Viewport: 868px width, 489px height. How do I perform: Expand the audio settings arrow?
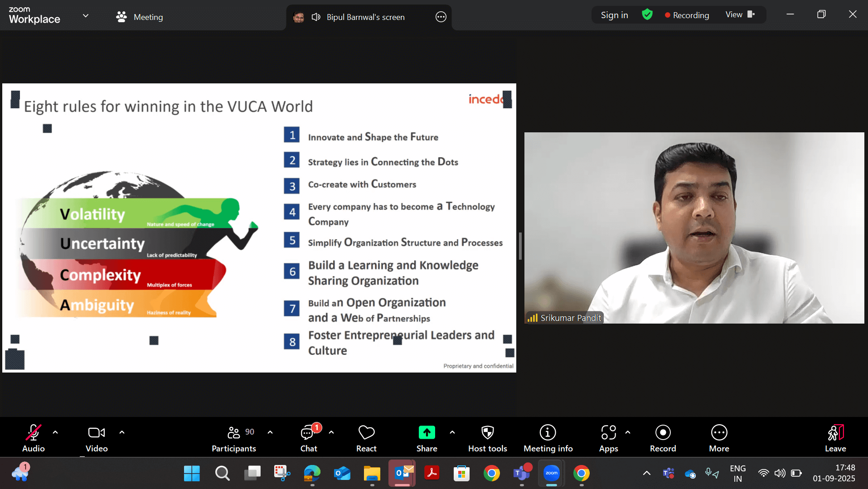tap(55, 432)
